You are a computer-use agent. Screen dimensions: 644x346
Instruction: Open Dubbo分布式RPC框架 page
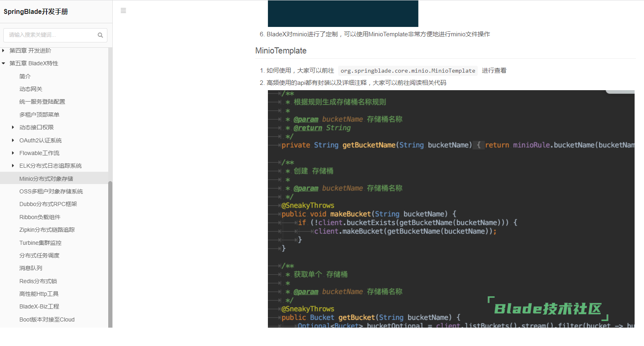48,204
